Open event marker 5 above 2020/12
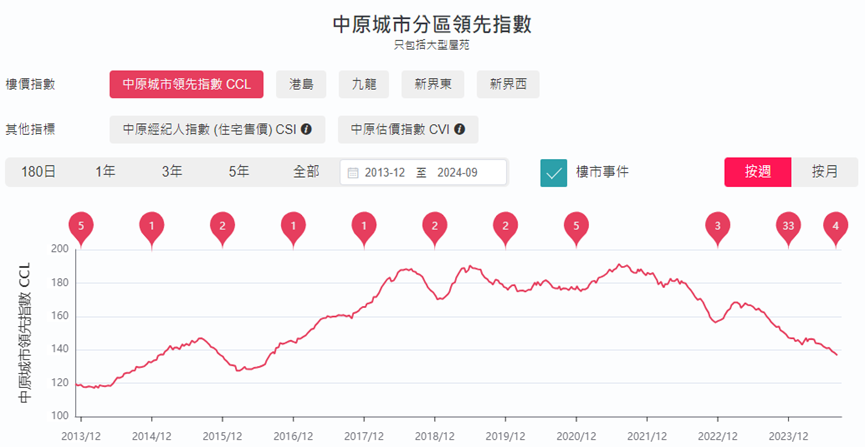This screenshot has width=865, height=447. click(576, 228)
